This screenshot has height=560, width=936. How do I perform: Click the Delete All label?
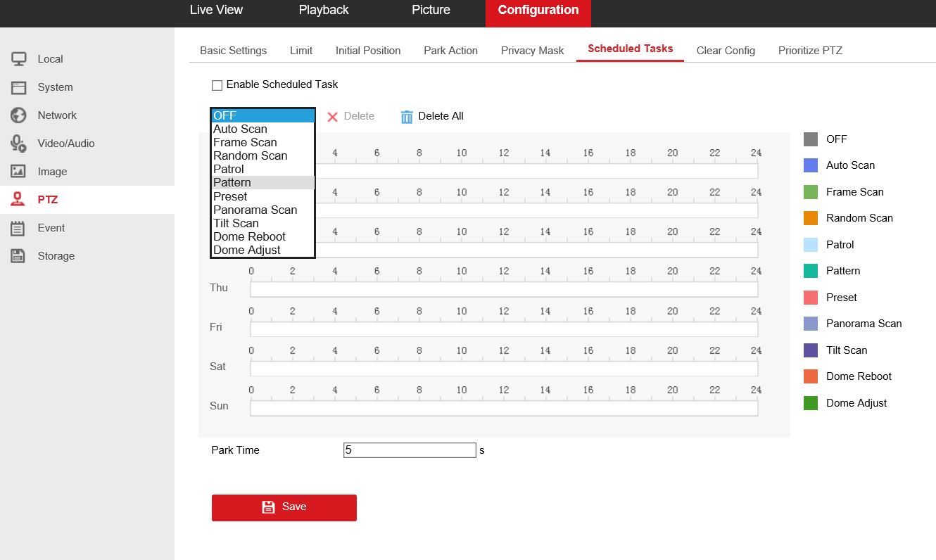pos(441,116)
